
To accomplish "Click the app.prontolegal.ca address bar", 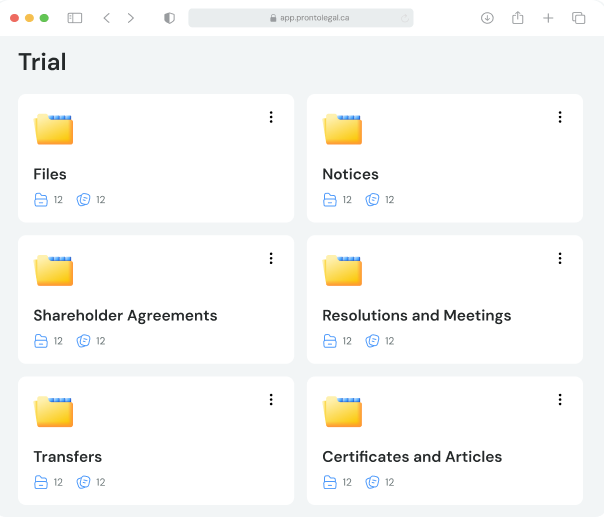I will 301,18.
